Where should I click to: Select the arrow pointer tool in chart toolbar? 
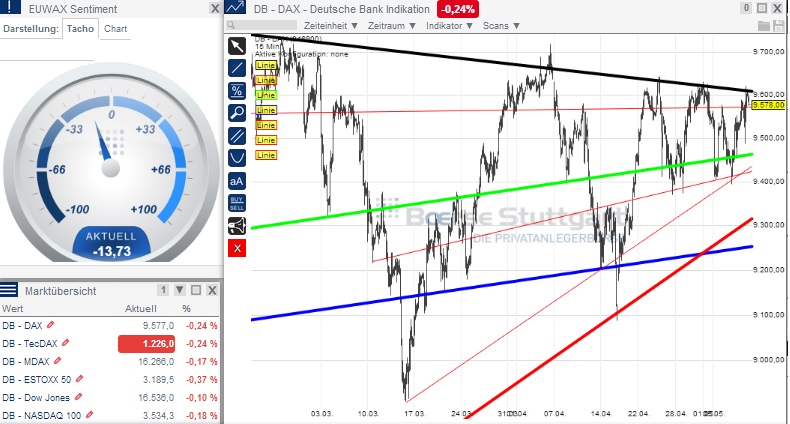point(237,46)
